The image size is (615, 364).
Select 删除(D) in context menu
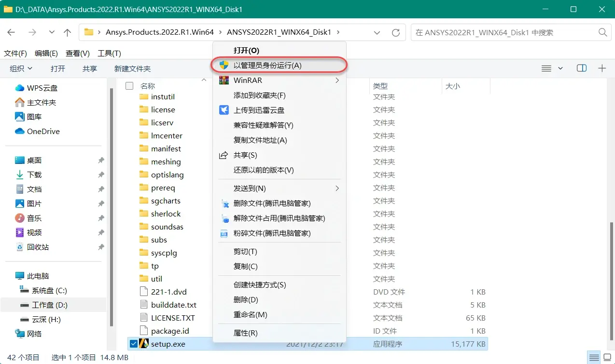coord(279,299)
